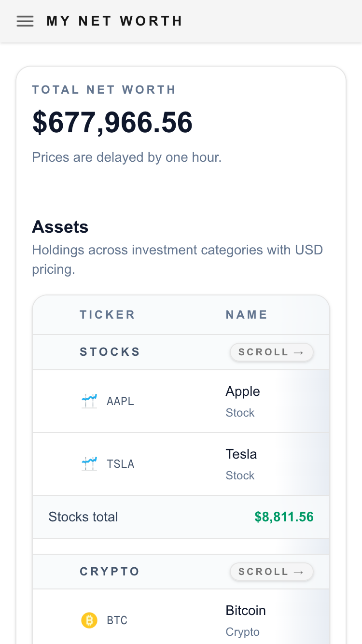The image size is (362, 644).
Task: Click the STOCKS section header
Action: click(110, 352)
